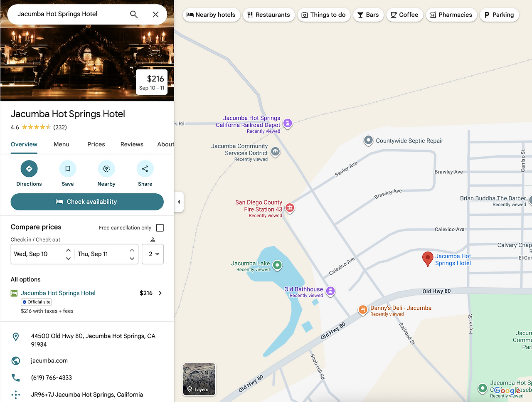Click the search magnifier icon

pos(134,14)
